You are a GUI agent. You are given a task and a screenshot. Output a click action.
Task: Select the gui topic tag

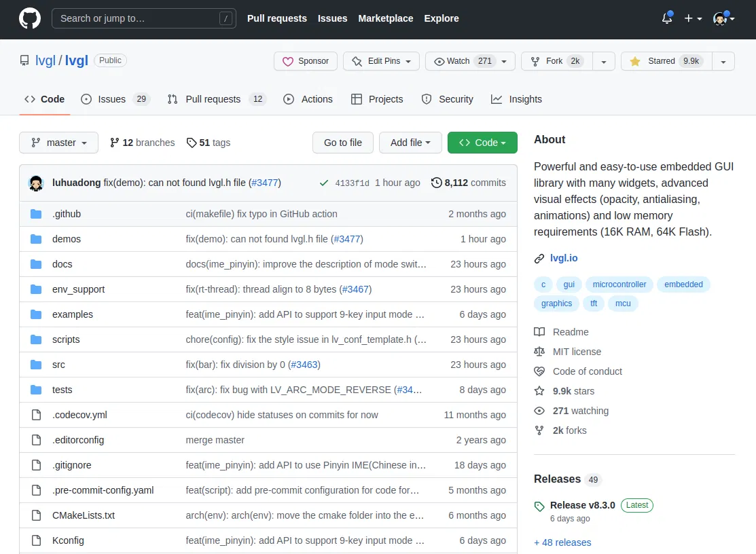[569, 284]
